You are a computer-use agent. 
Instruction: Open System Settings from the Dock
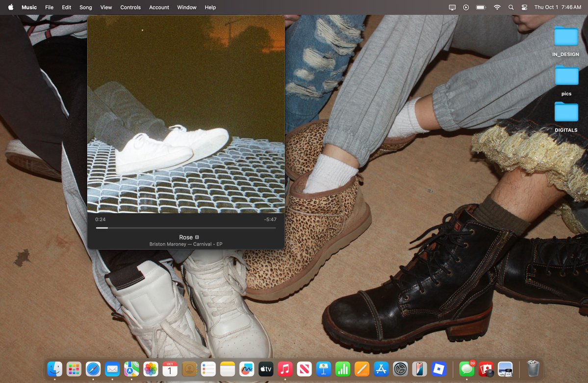(x=400, y=369)
